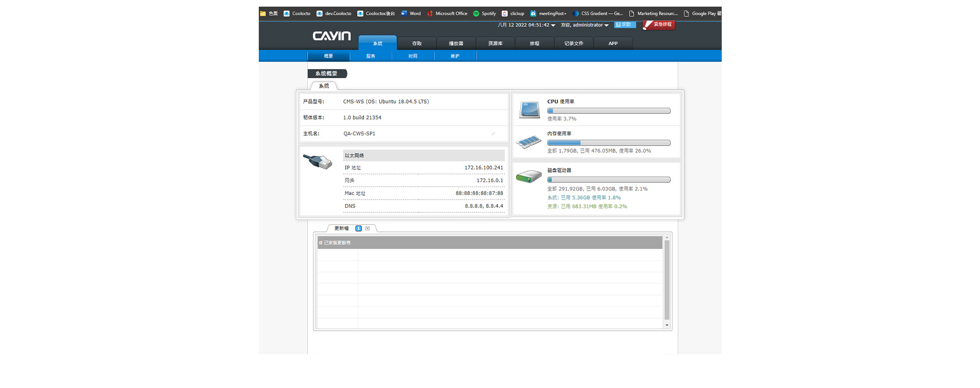Go to the 资源库 tab
This screenshot has width=980, height=388.
coord(495,43)
